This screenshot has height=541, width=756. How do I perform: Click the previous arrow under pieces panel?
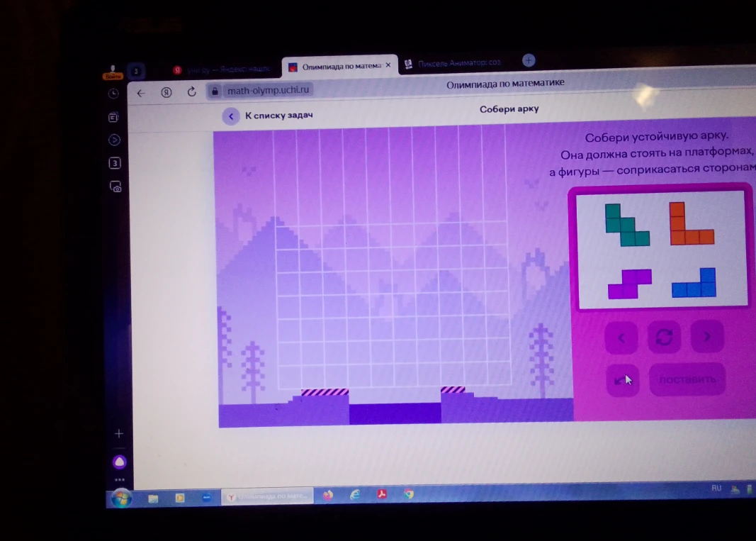621,338
